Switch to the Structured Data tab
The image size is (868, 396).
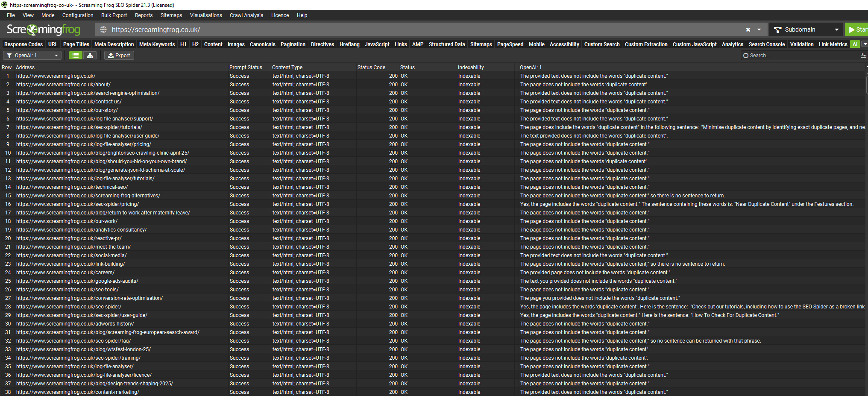446,44
